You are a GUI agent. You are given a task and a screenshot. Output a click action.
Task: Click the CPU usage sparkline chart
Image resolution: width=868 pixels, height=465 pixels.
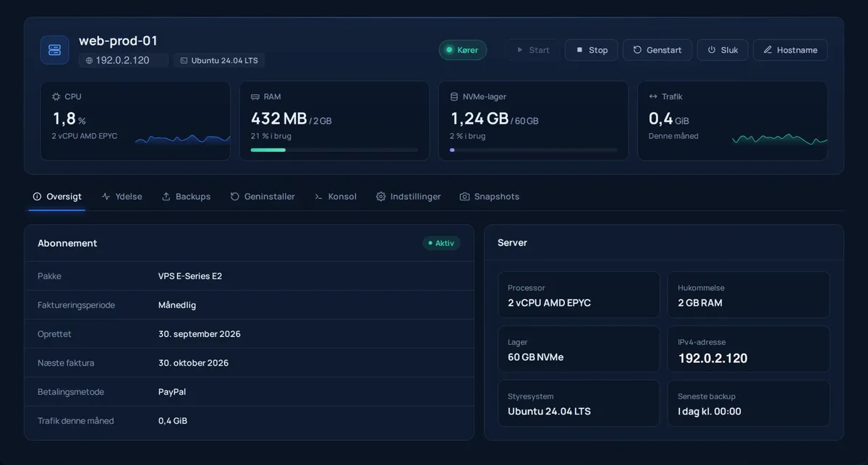click(182, 139)
